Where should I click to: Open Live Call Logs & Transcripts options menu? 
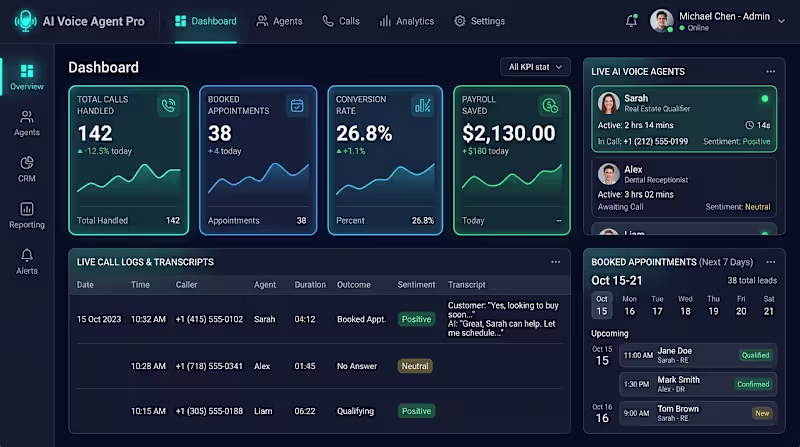(x=556, y=262)
